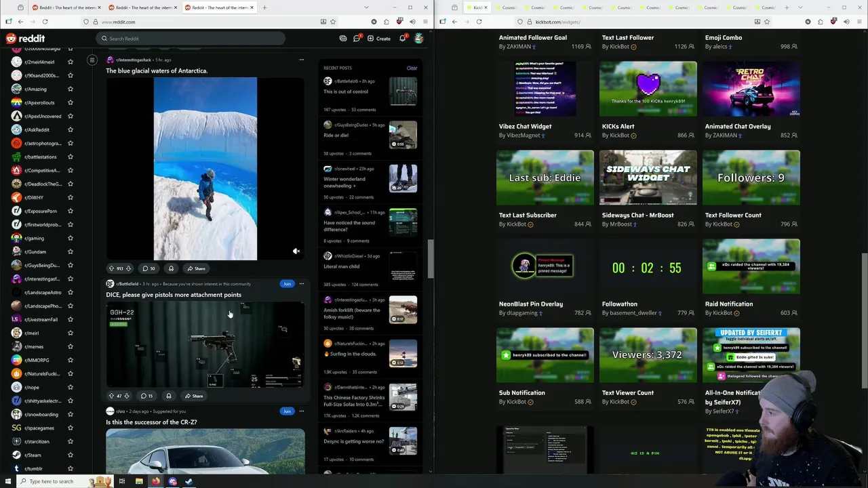The width and height of the screenshot is (868, 488).
Task: Open Firefox menu in Kickbot window
Action: 861,22
